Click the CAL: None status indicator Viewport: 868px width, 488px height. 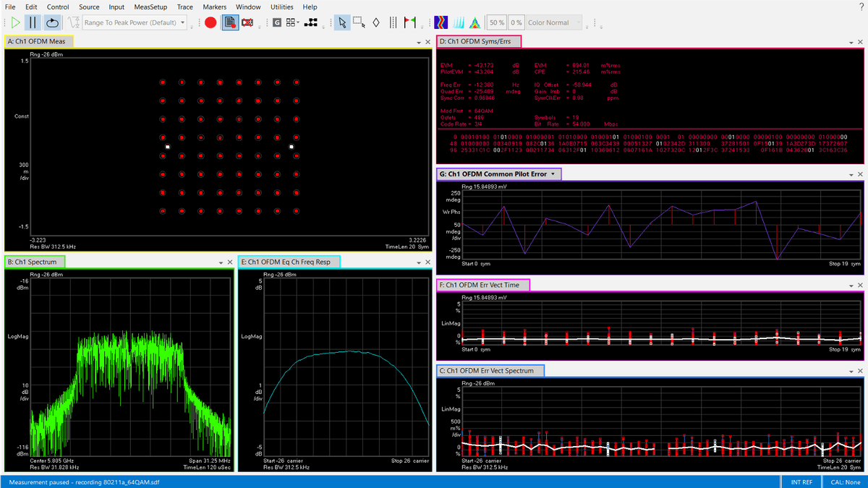[845, 481]
